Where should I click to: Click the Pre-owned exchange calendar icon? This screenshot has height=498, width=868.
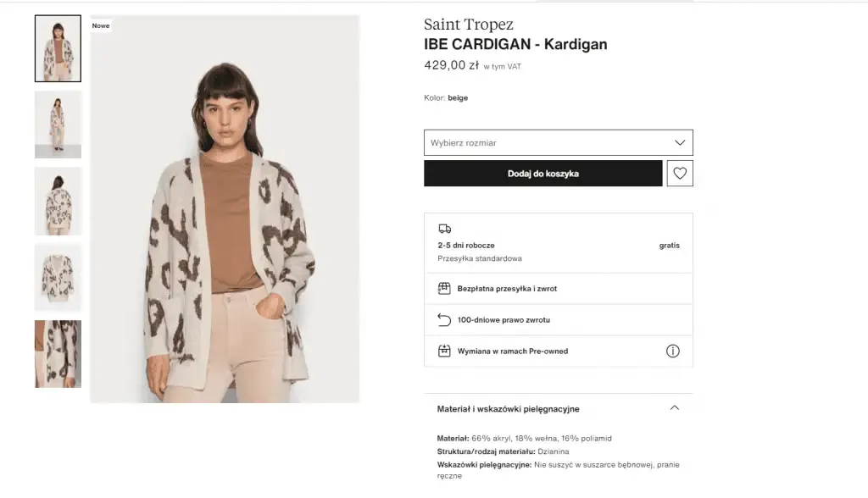click(444, 351)
